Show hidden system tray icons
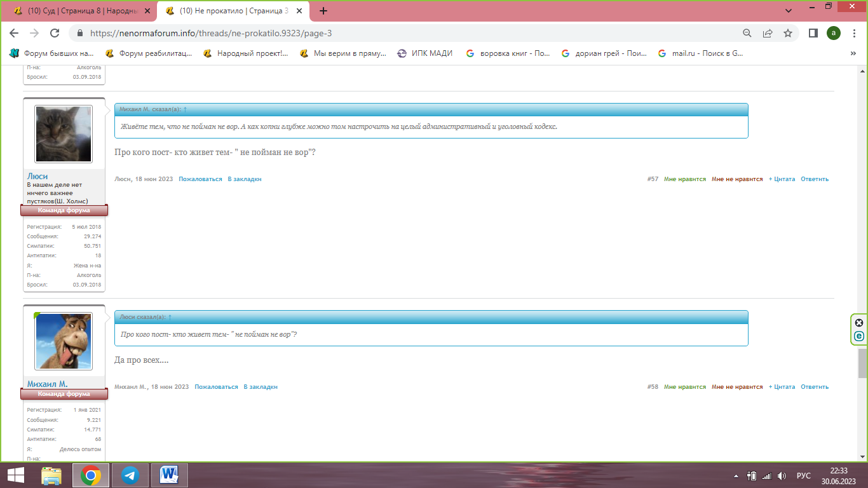 [x=736, y=475]
